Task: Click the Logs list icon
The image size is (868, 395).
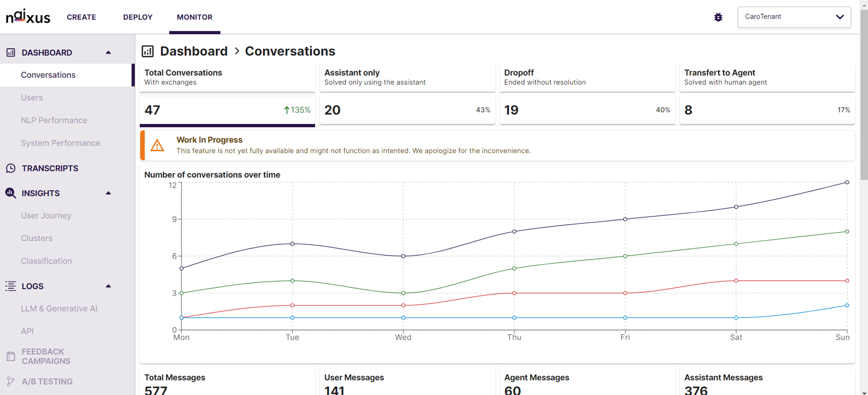Action: (11, 286)
